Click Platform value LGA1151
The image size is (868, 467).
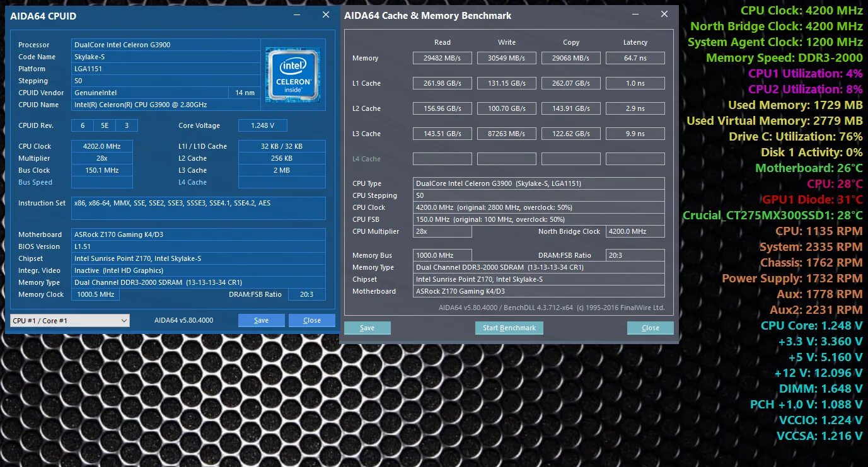(166, 69)
